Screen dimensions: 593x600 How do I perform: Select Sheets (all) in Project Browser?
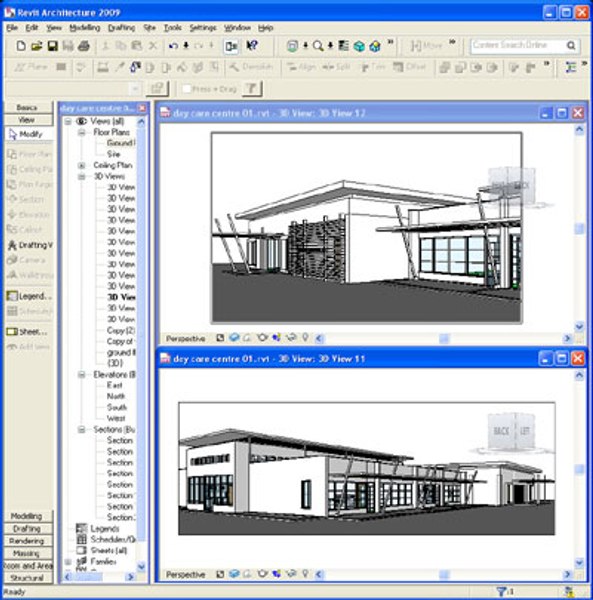pyautogui.click(x=109, y=551)
